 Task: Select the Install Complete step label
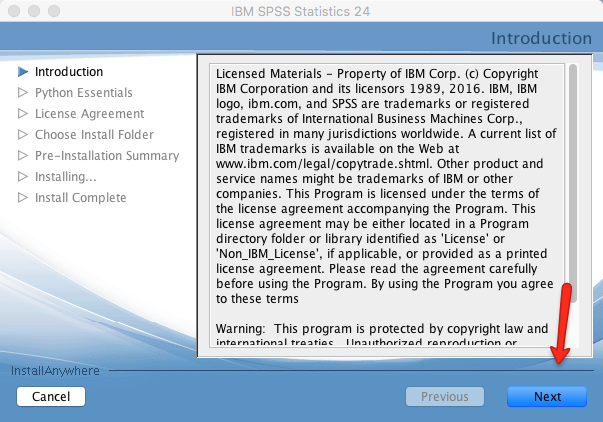coord(80,197)
